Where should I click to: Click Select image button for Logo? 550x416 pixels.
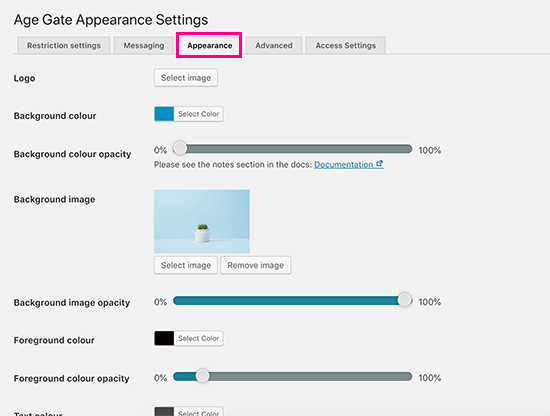coord(186,78)
